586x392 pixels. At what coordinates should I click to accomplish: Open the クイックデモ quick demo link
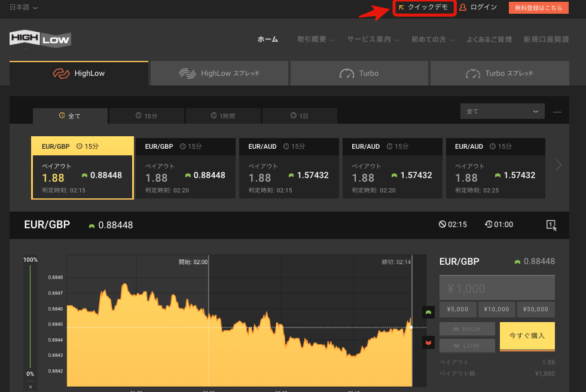(x=424, y=7)
